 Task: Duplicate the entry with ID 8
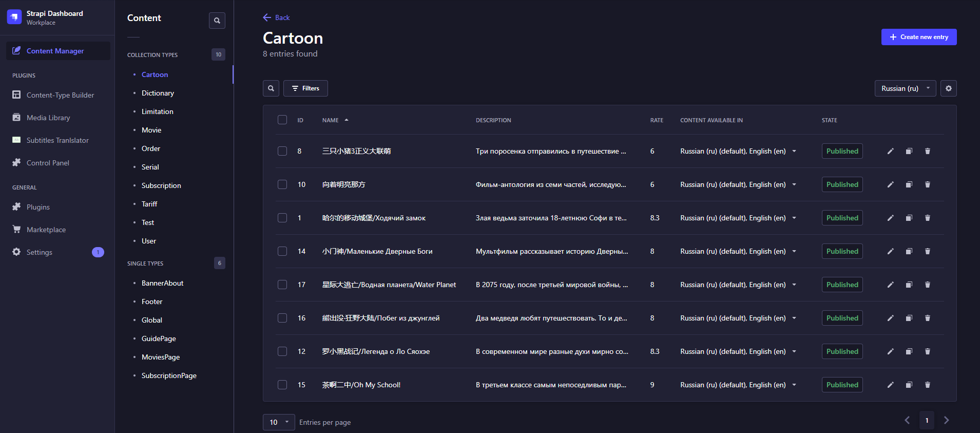click(909, 151)
